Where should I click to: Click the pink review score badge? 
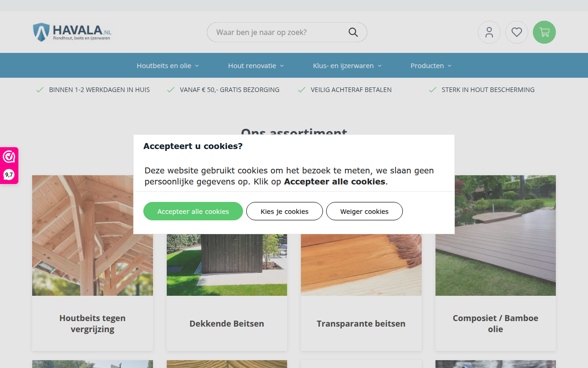pyautogui.click(x=9, y=166)
